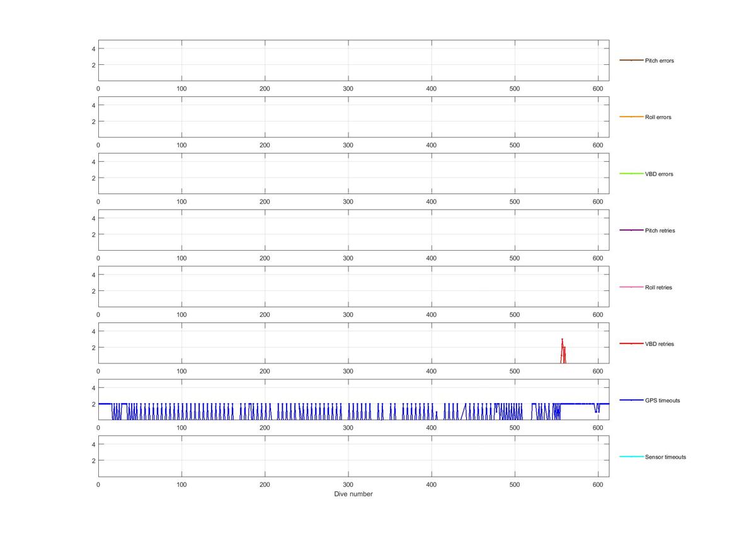Click tick label 300 under Pitch errors plot
756x536 pixels.
pos(348,89)
